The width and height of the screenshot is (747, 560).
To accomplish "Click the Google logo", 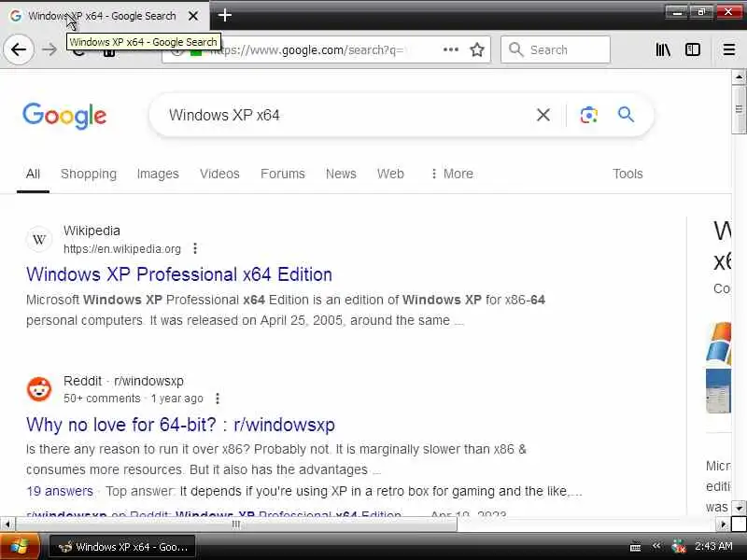I will [64, 116].
